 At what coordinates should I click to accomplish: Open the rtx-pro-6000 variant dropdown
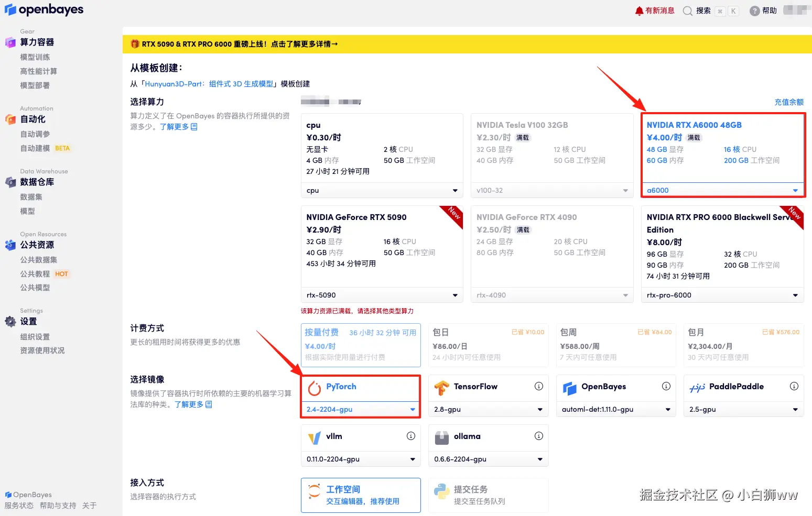click(x=723, y=295)
